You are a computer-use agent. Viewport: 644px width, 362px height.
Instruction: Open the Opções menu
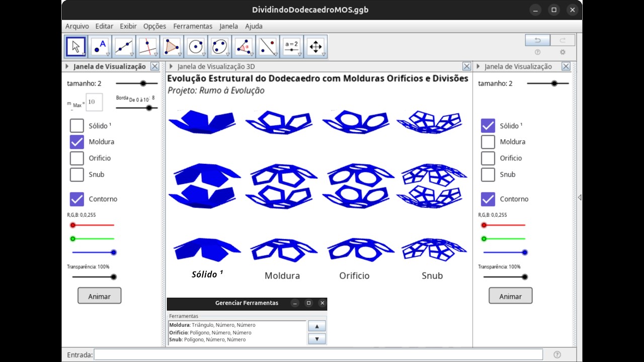[x=154, y=26]
